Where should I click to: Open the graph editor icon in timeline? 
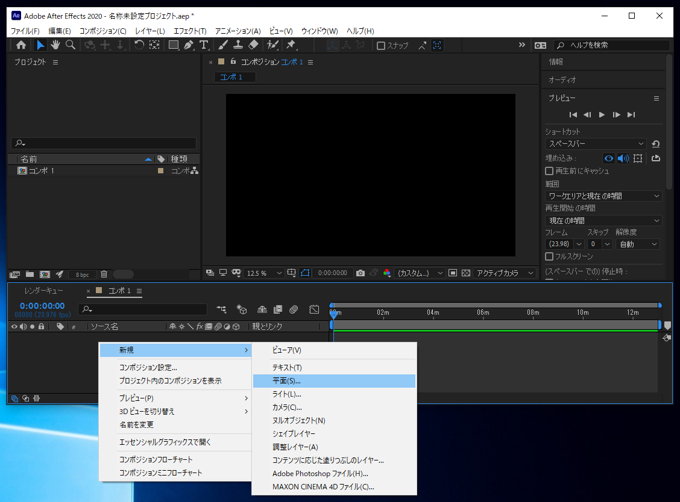tap(314, 310)
